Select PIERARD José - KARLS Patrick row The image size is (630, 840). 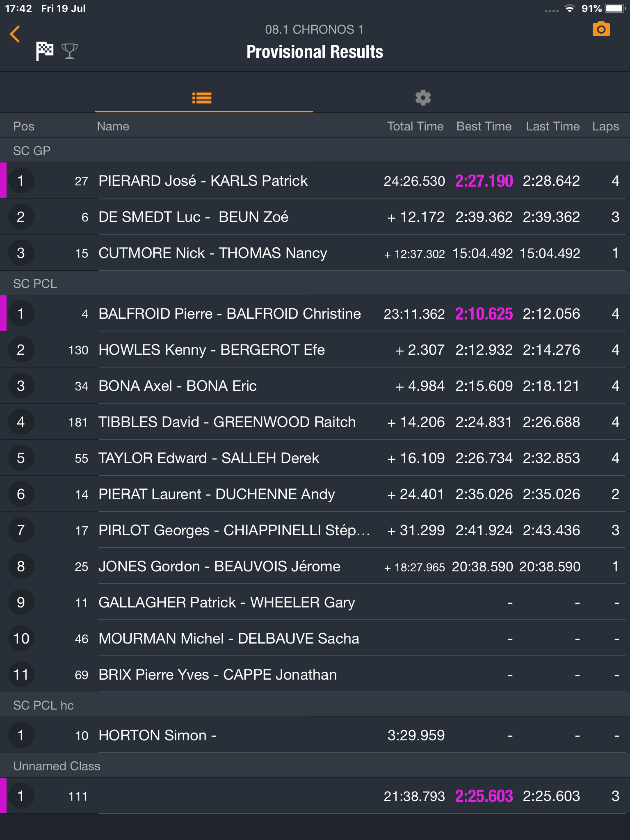[x=315, y=181]
